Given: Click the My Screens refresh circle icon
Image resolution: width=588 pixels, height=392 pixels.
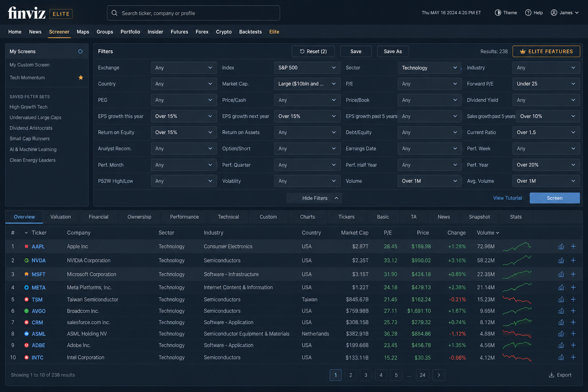Looking at the screenshot, I should click(80, 51).
